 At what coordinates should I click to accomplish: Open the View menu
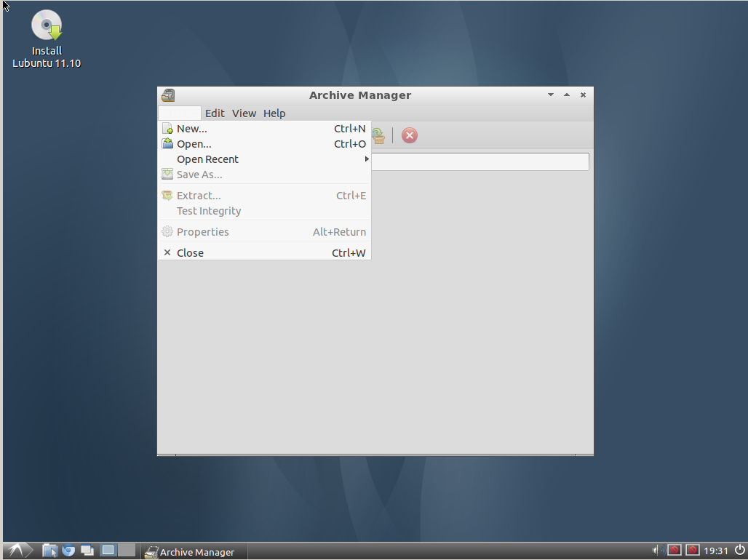pyautogui.click(x=244, y=113)
